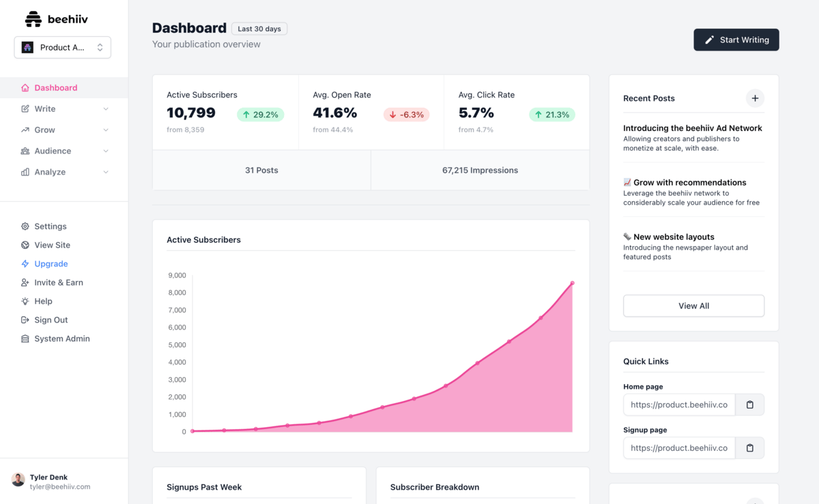Image resolution: width=819 pixels, height=504 pixels.
Task: Expand the Grow menu chevron
Action: point(106,130)
